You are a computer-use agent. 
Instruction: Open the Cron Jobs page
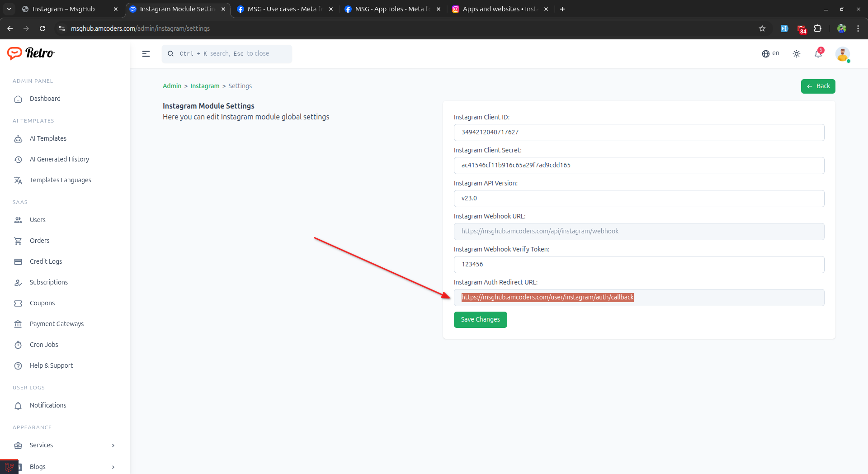43,345
